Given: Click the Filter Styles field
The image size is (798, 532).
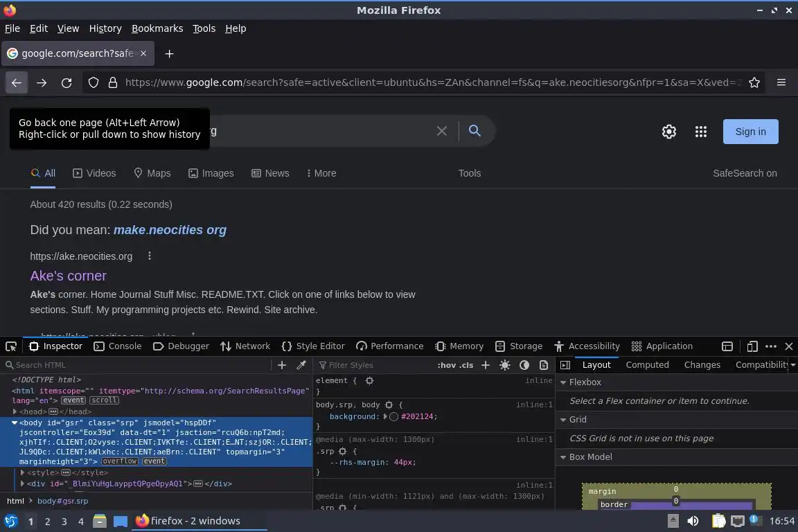Looking at the screenshot, I should pos(375,365).
